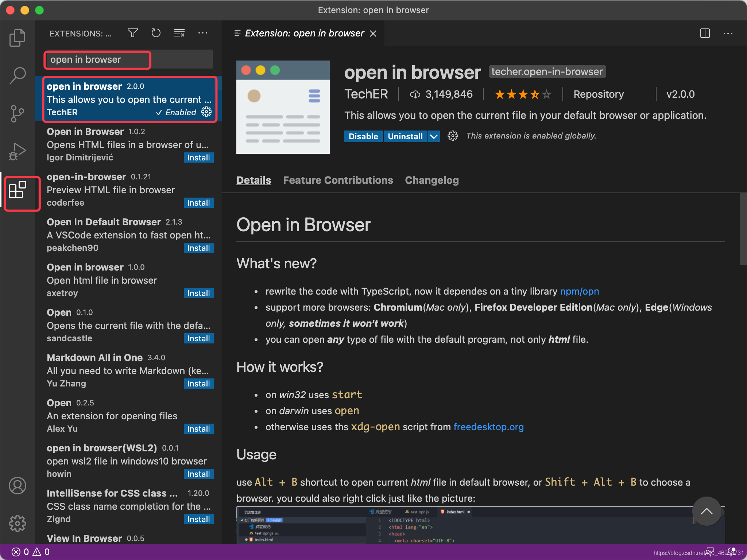Viewport: 747px width, 560px height.
Task: Select Open In Default Browser 2.1.3 item
Action: coord(128,235)
